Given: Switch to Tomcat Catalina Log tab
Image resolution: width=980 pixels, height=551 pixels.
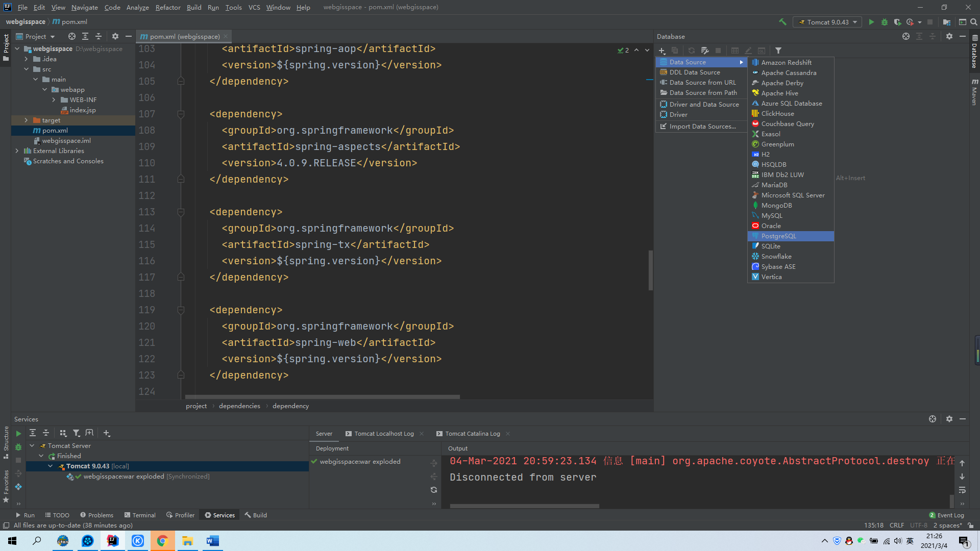Looking at the screenshot, I should point(472,434).
